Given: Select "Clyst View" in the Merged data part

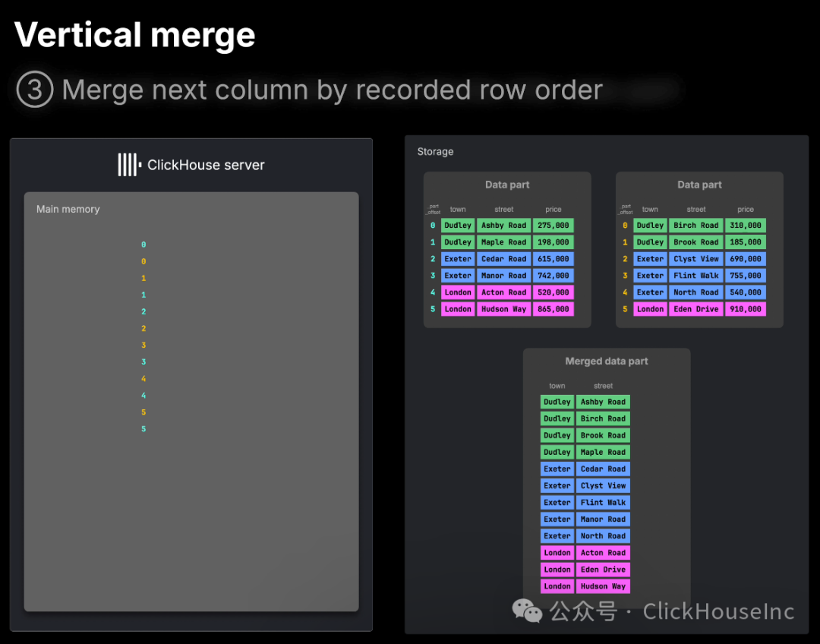Looking at the screenshot, I should point(603,485).
